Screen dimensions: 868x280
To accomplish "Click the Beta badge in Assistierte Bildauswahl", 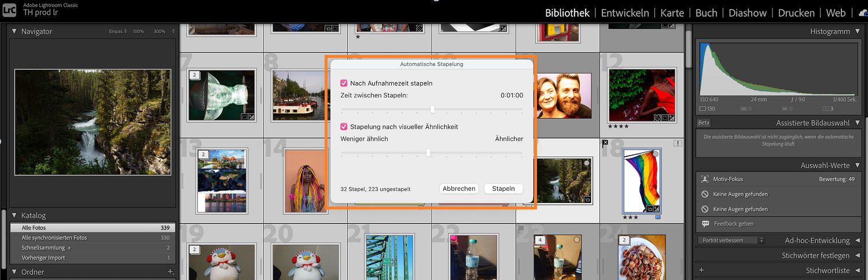I will [x=704, y=123].
